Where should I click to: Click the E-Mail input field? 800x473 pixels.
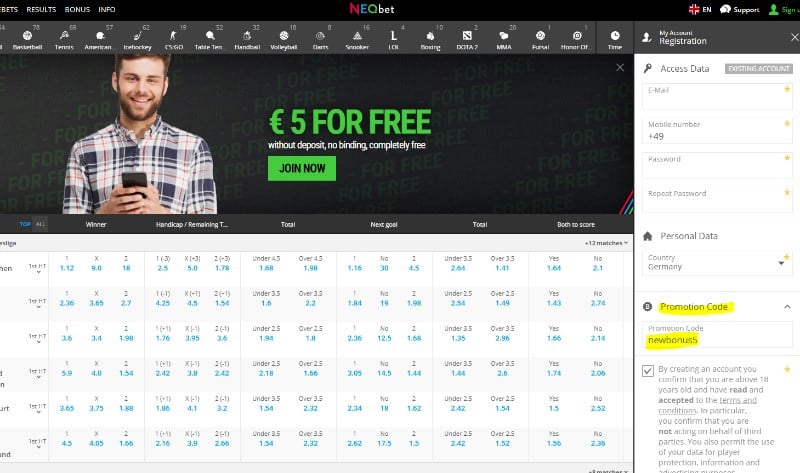(x=717, y=97)
